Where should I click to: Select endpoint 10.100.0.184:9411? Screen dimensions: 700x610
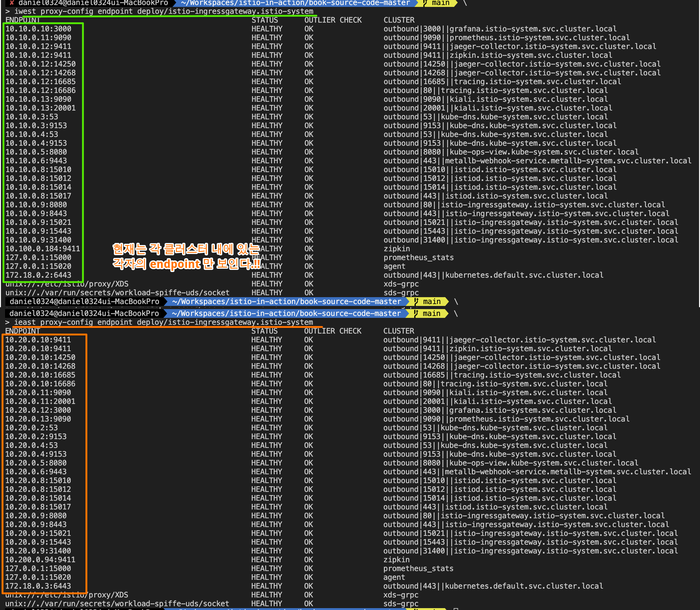[x=42, y=249]
